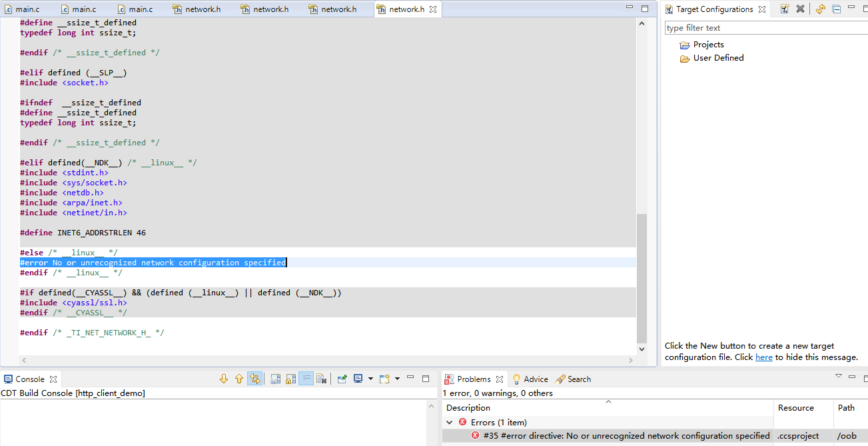
Task: Select the Projects folder in Target Configurations
Action: (702, 45)
